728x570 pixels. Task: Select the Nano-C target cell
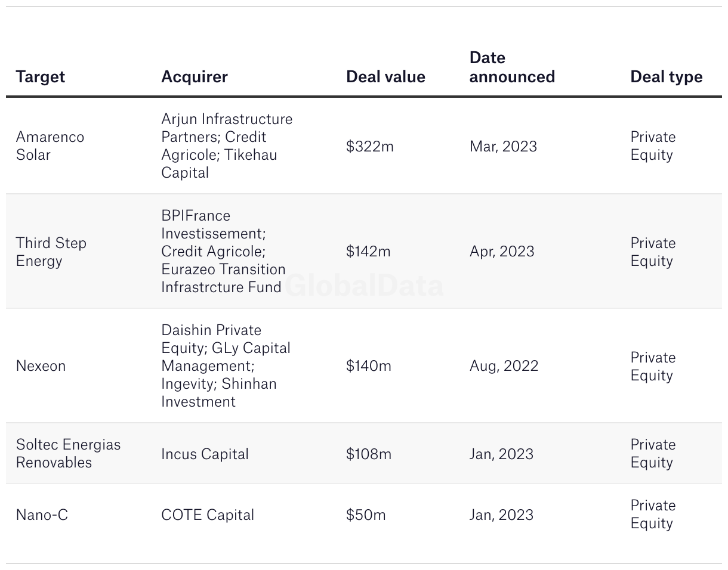(x=42, y=515)
